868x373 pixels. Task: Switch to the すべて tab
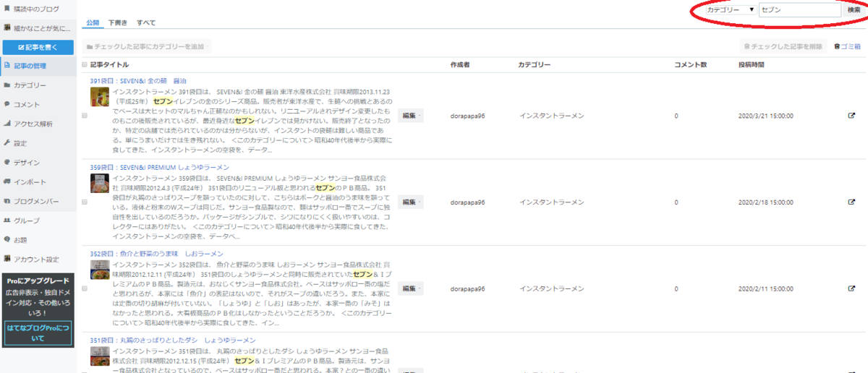click(x=145, y=23)
